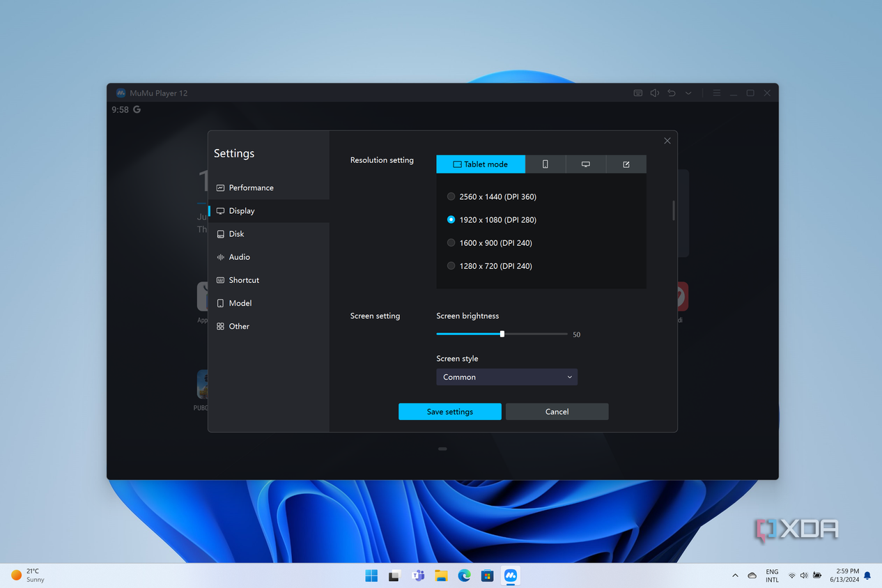Screen dimensions: 882x588
Task: Open the Other settings section
Action: click(269, 325)
